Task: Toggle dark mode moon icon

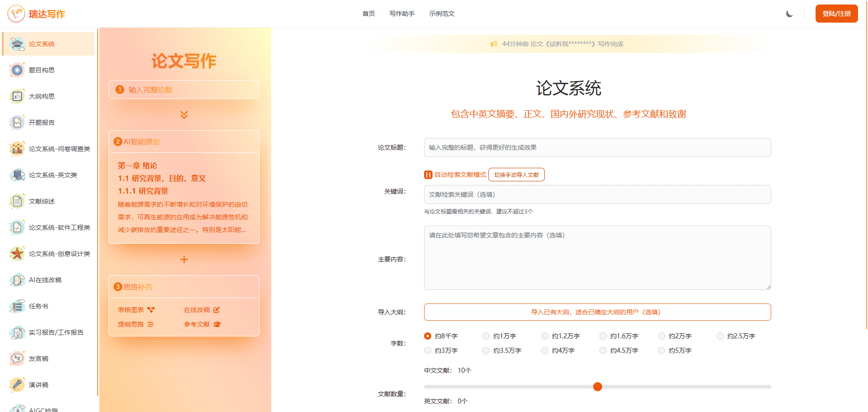Action: coord(789,14)
